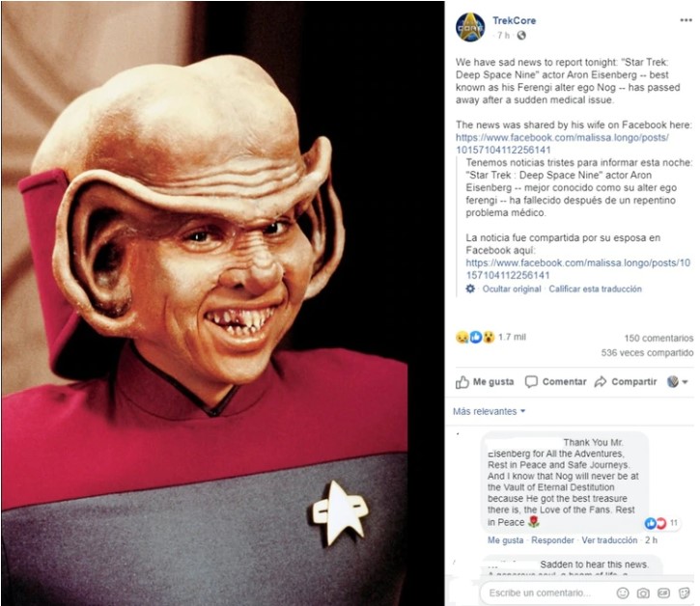
Task: Click the translation settings gear icon
Action: [470, 289]
